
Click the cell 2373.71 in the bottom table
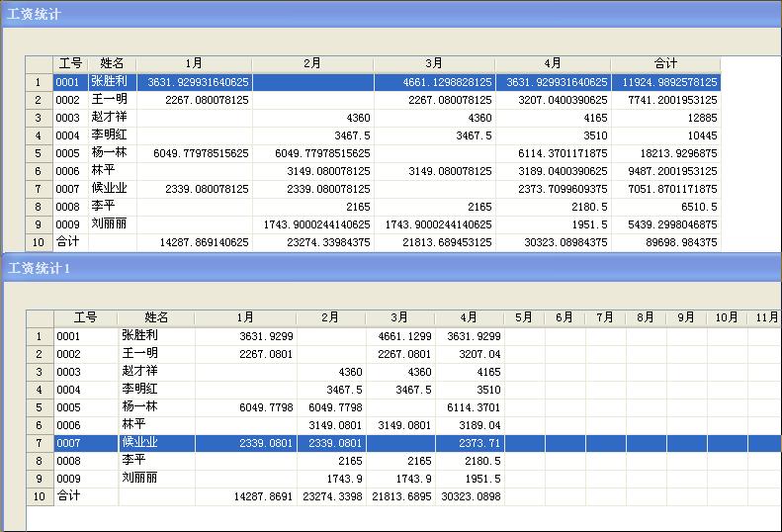click(x=470, y=443)
